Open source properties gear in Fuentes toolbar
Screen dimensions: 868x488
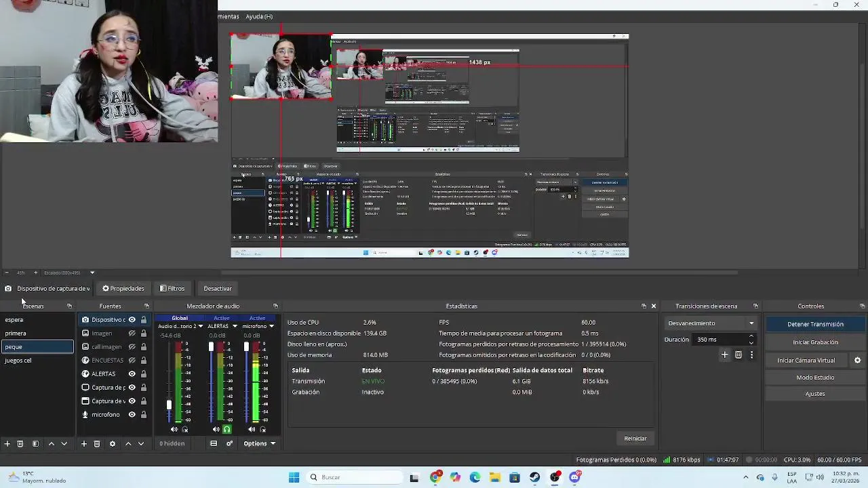tap(113, 443)
